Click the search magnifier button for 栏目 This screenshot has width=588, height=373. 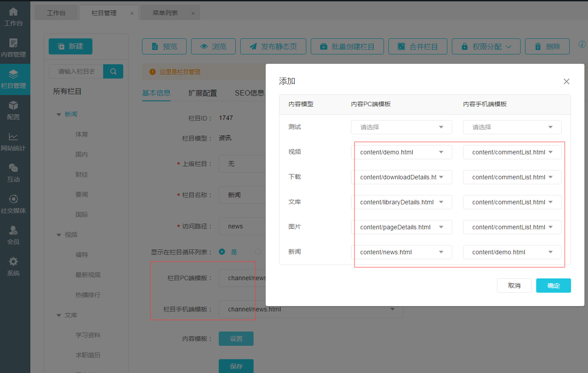pyautogui.click(x=113, y=71)
